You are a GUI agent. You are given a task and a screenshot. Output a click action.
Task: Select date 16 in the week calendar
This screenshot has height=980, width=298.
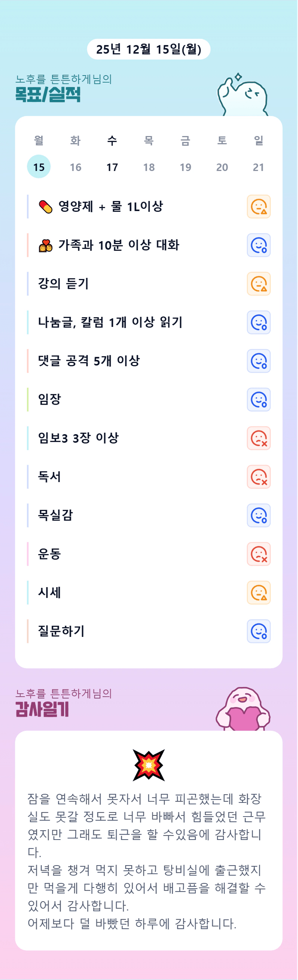pos(75,167)
